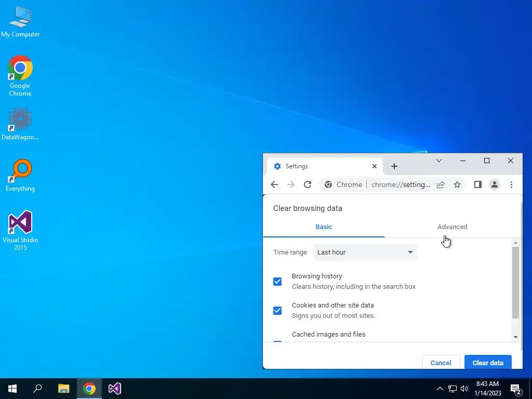Toggle Chrome side panel
Screen dimensions: 532x399
[478, 184]
